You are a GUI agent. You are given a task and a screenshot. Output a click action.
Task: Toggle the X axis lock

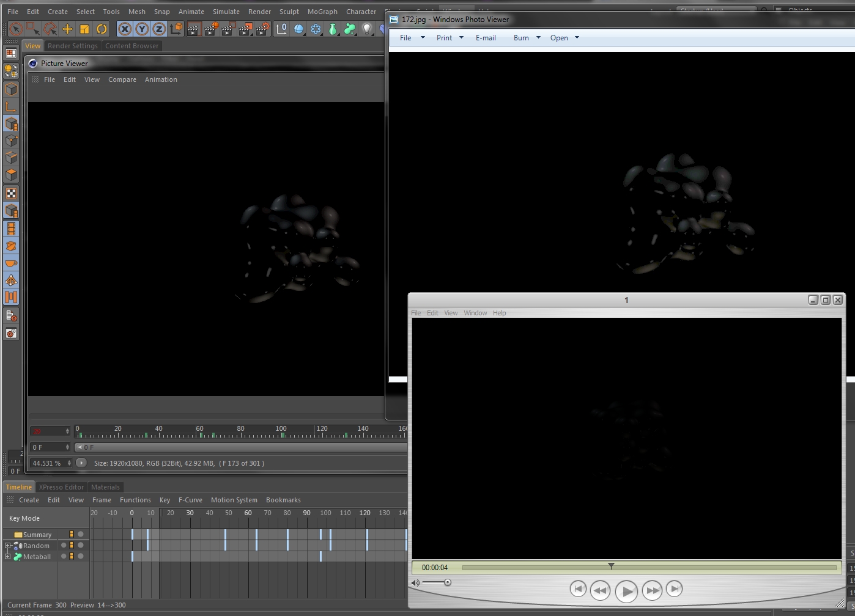pyautogui.click(x=125, y=29)
